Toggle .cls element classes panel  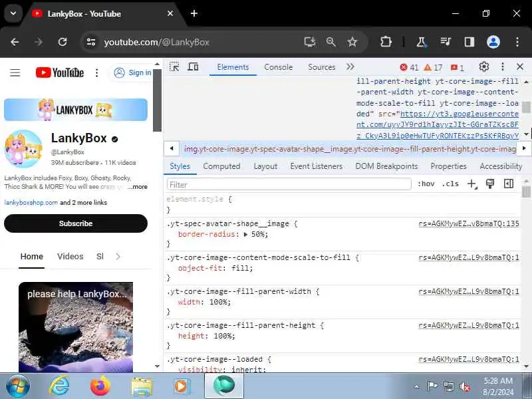[450, 184]
